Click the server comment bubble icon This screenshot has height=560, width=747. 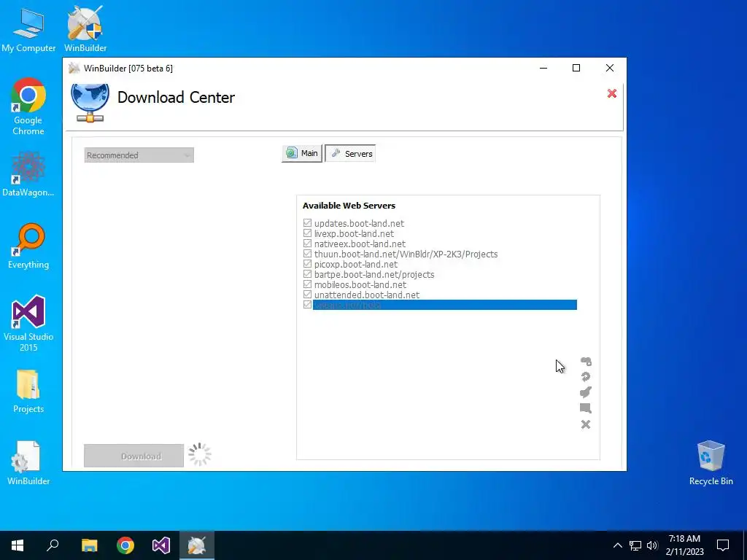[x=586, y=408]
